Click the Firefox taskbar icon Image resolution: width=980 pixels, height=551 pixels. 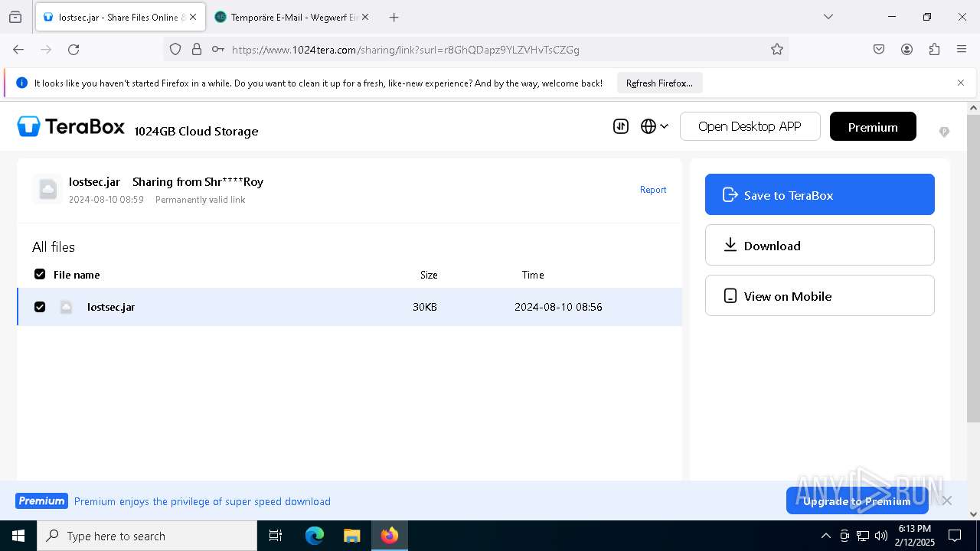pos(390,536)
